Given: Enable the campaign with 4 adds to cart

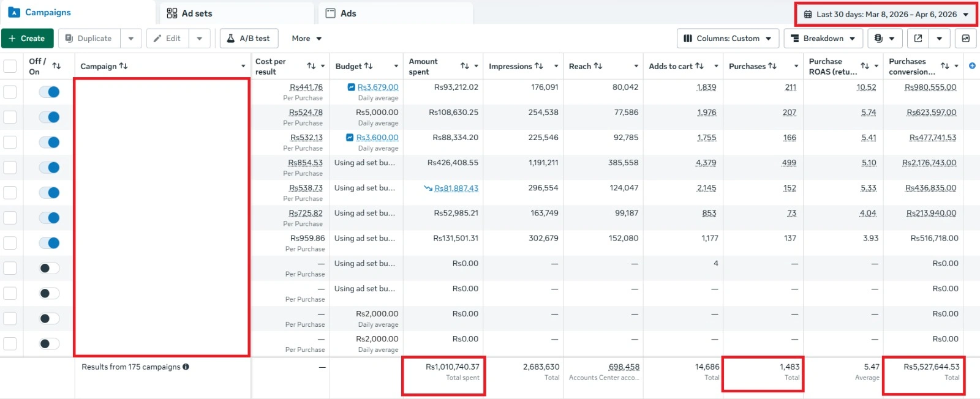Looking at the screenshot, I should click(x=49, y=268).
